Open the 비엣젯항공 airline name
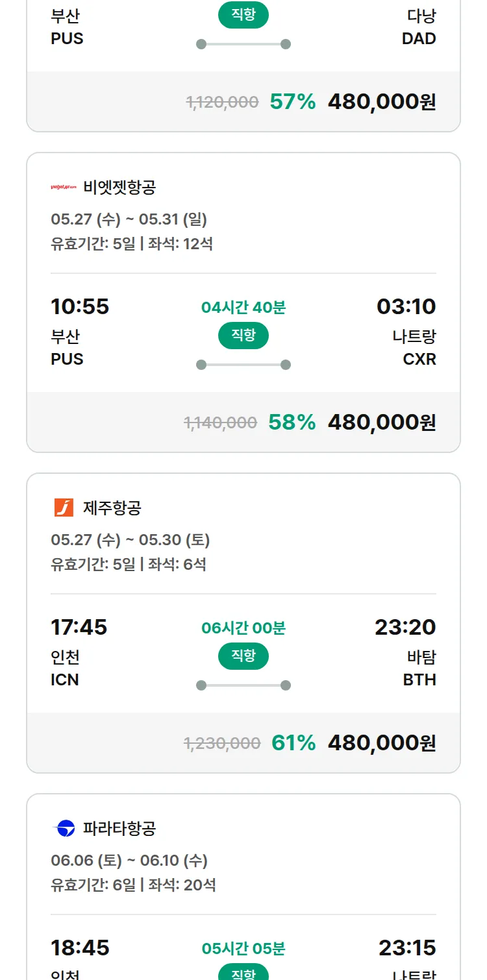487x980 pixels. pos(119,188)
